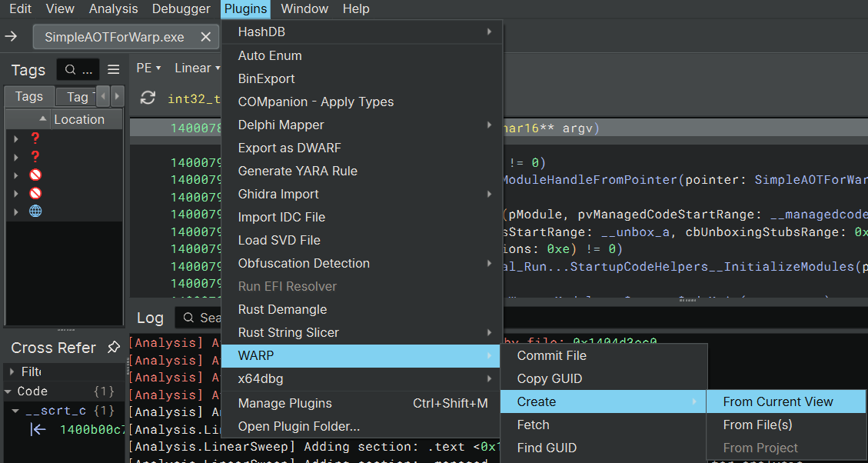The image size is (868, 463).
Task: Click the forward navigation arrow icon
Action: tap(12, 37)
